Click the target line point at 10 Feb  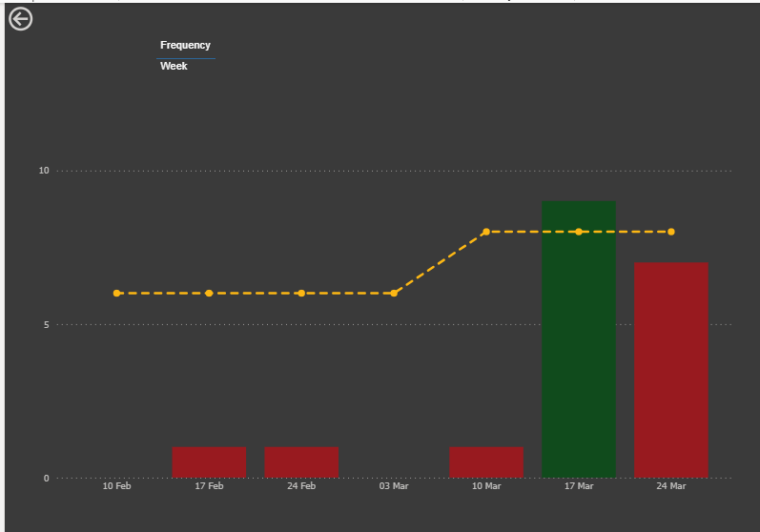[116, 293]
